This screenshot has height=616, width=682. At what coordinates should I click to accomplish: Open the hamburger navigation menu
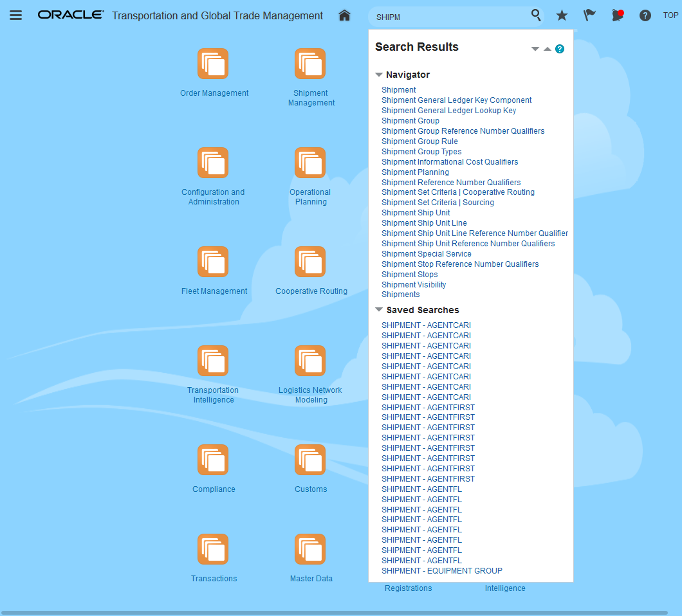tap(15, 15)
